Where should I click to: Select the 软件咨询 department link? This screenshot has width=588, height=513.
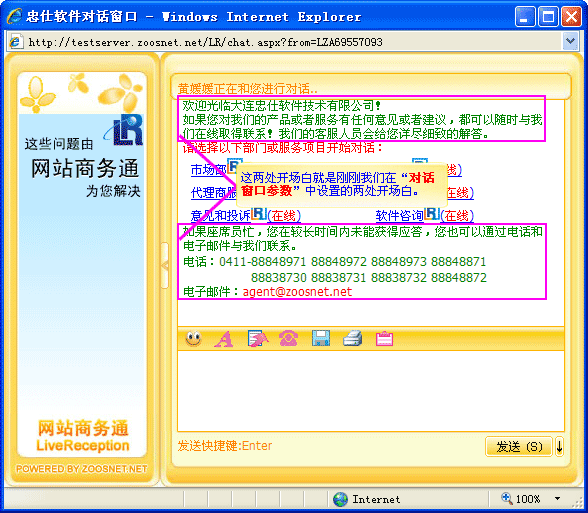pyautogui.click(x=399, y=216)
